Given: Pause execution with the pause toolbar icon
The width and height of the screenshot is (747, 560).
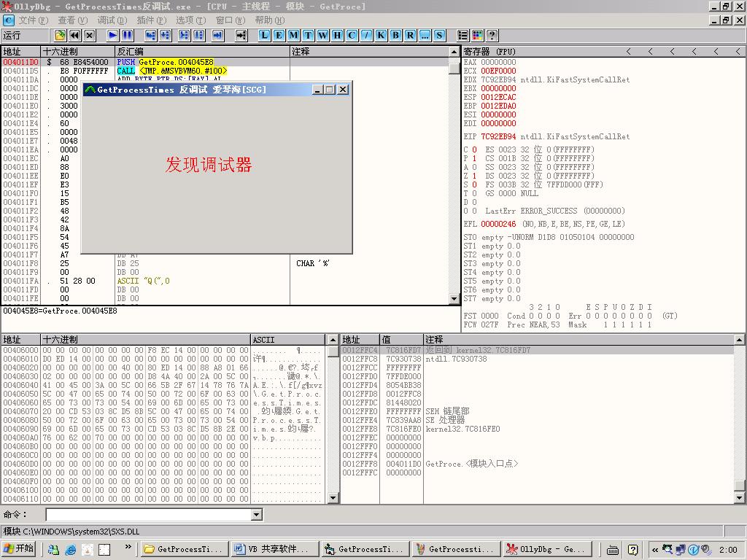Looking at the screenshot, I should 127,35.
